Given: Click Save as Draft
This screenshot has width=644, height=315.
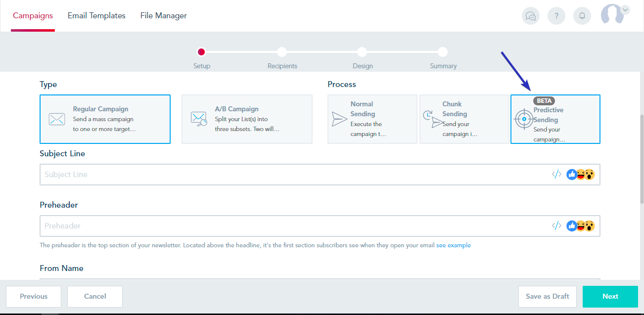Looking at the screenshot, I should tap(547, 296).
